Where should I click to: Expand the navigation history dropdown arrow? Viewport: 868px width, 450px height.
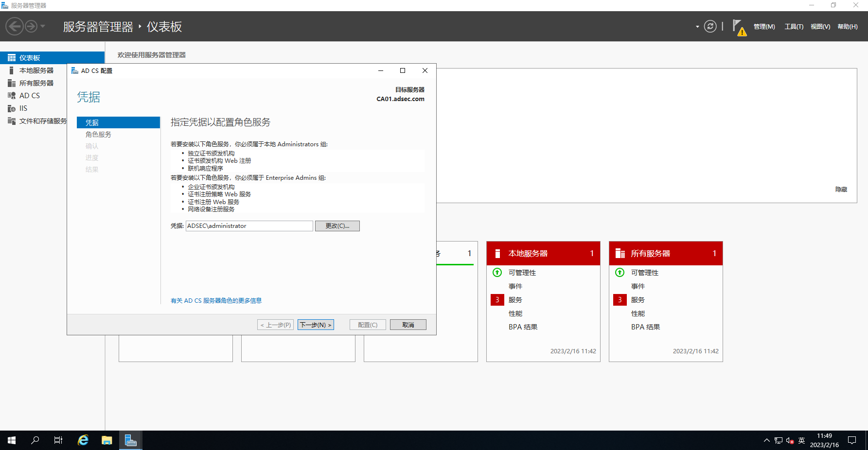coord(43,26)
